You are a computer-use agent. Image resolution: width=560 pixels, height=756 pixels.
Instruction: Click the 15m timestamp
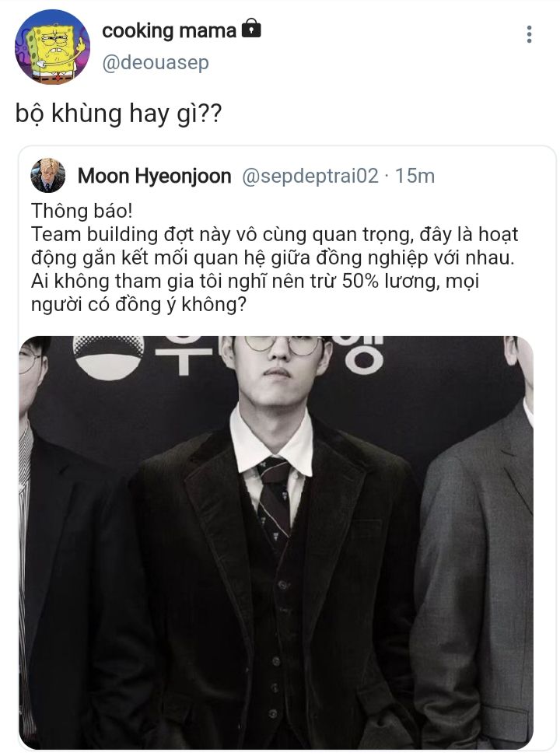click(x=415, y=176)
